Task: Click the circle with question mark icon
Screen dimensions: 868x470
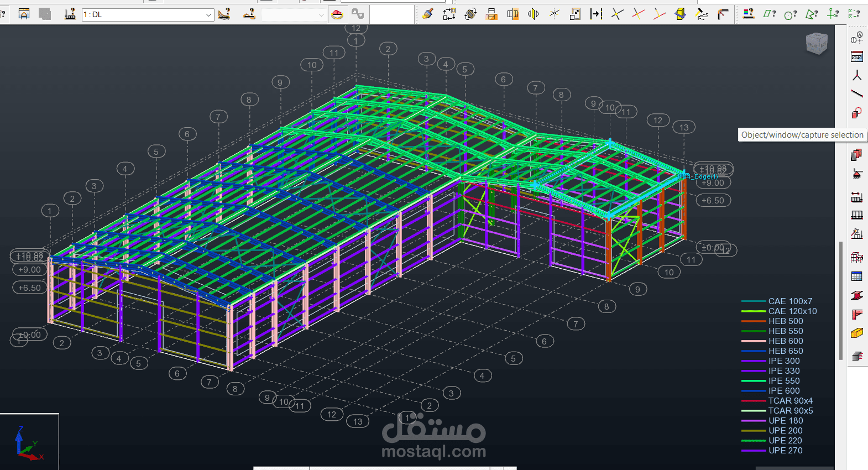Action: (791, 14)
